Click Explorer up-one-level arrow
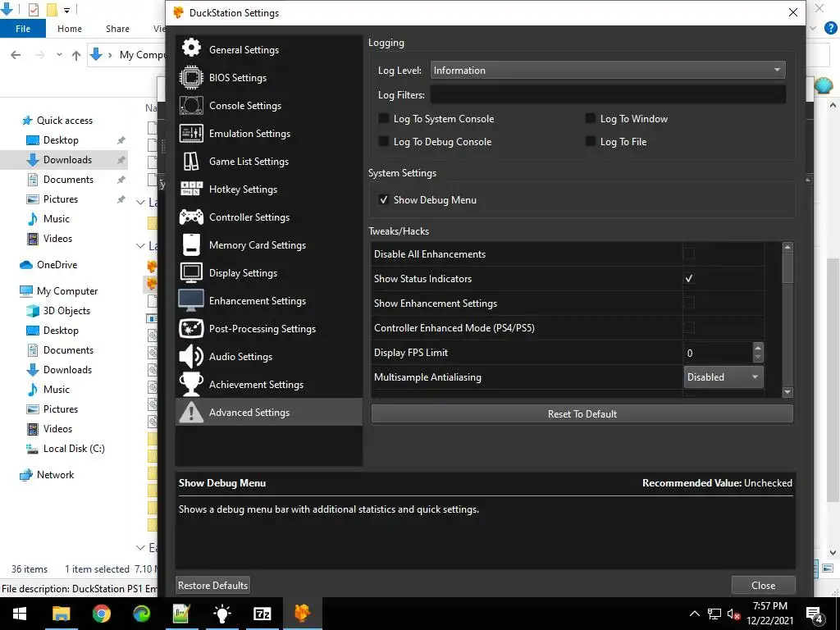 coord(76,55)
